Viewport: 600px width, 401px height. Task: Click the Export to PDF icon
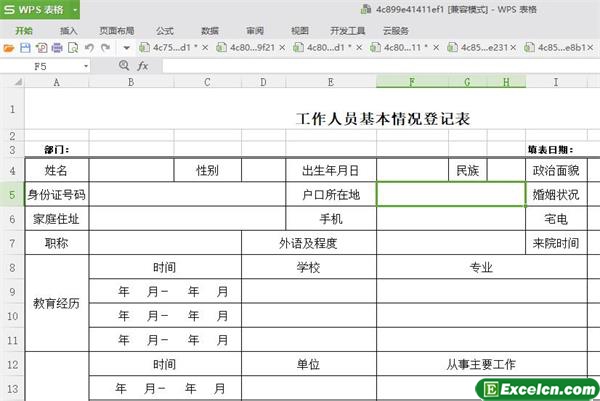(x=41, y=48)
